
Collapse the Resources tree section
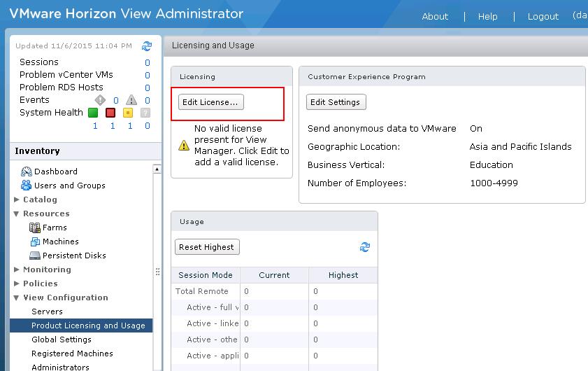click(x=17, y=213)
